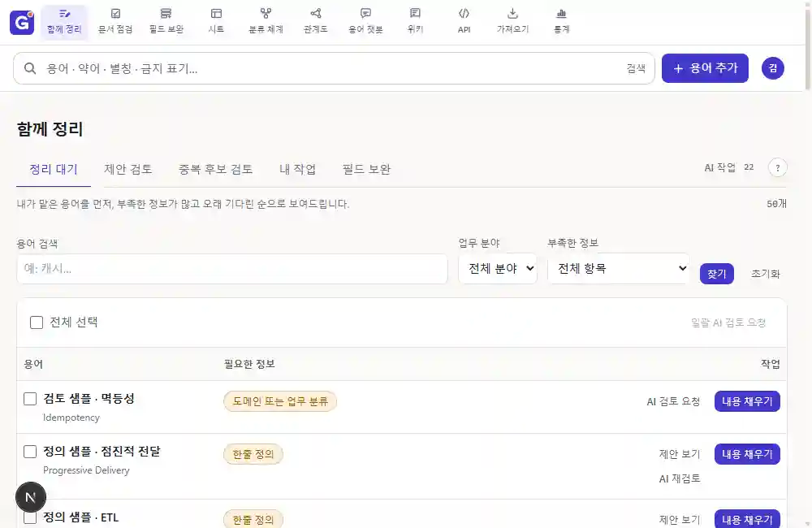The image size is (812, 528).
Task: Open the 분류 체계 nav icon
Action: coord(266,21)
